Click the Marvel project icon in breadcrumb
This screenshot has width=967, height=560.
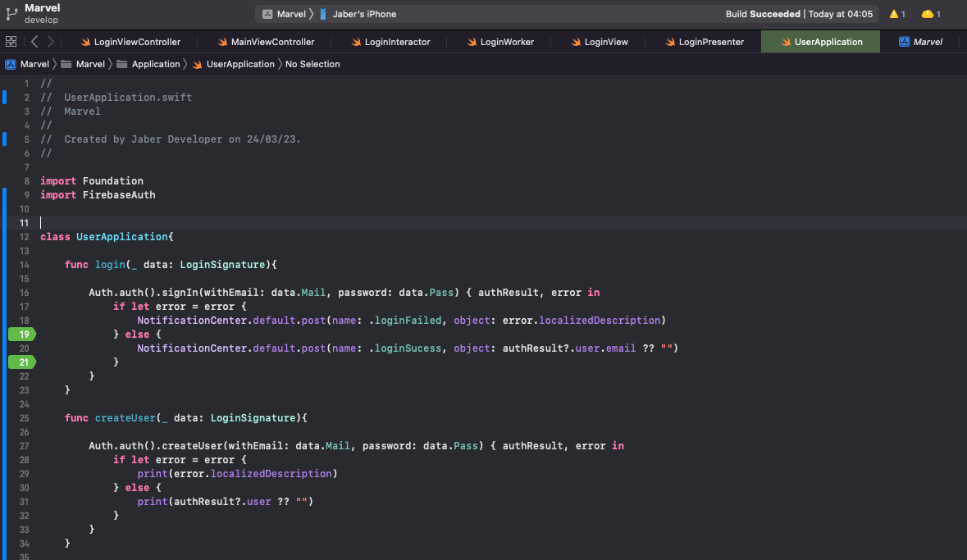[11, 64]
